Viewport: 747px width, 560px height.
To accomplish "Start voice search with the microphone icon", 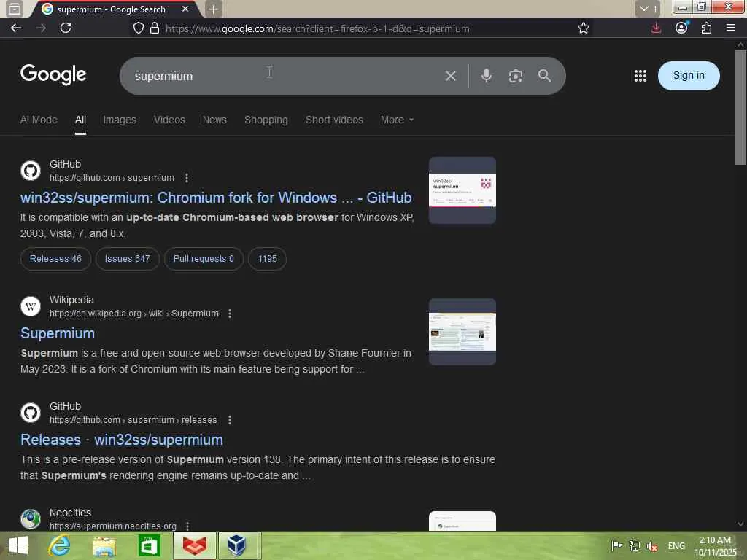I will tap(486, 76).
